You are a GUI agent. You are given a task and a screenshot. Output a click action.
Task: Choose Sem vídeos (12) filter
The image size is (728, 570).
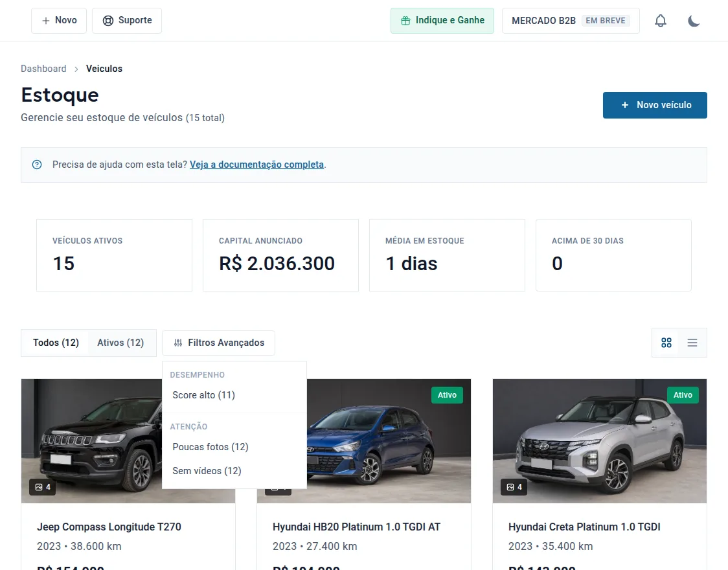[234, 471]
